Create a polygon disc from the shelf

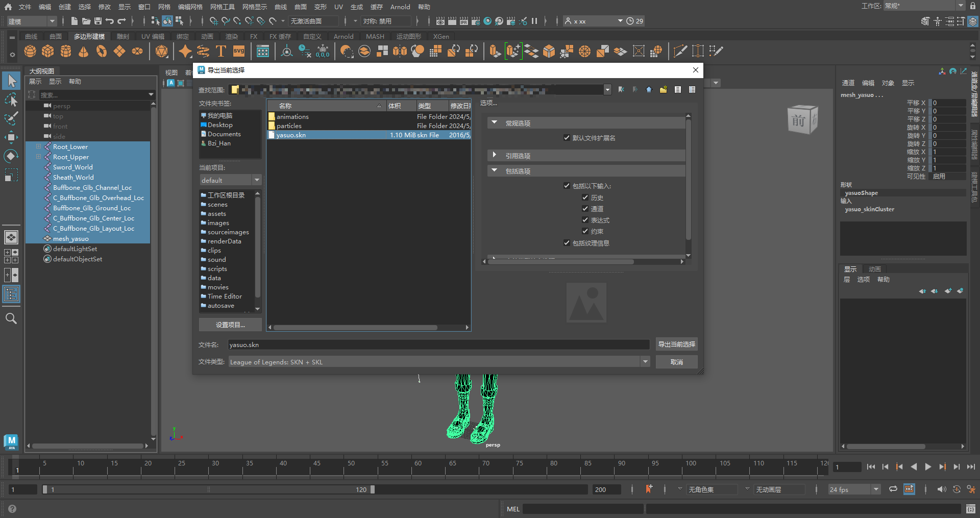coord(137,51)
